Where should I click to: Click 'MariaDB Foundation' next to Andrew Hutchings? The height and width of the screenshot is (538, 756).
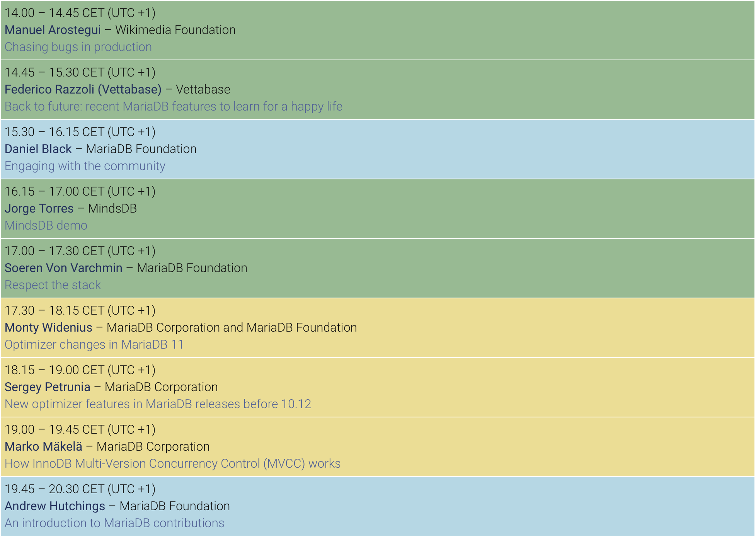175,506
